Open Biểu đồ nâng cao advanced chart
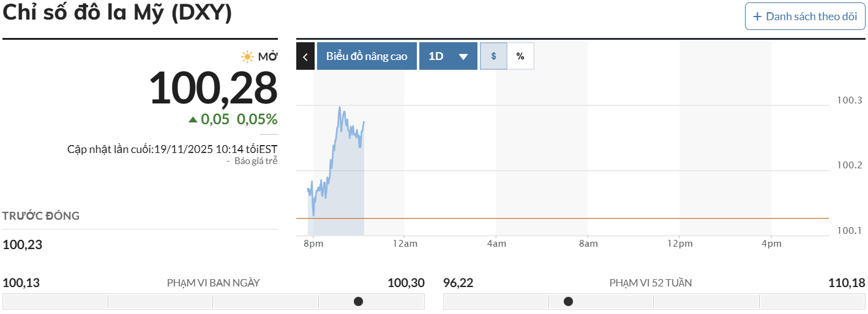Screen dimensions: 868x314 (x=367, y=56)
